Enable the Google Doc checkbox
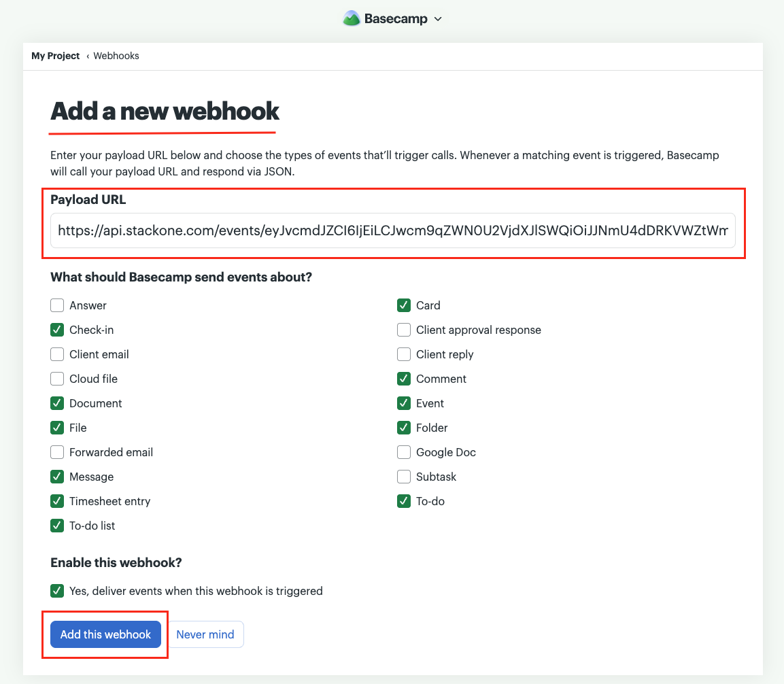Viewport: 784px width, 684px height. (x=404, y=453)
